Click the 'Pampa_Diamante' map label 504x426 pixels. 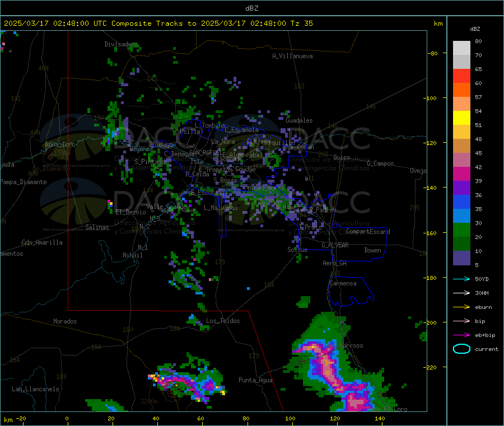[x=24, y=182]
